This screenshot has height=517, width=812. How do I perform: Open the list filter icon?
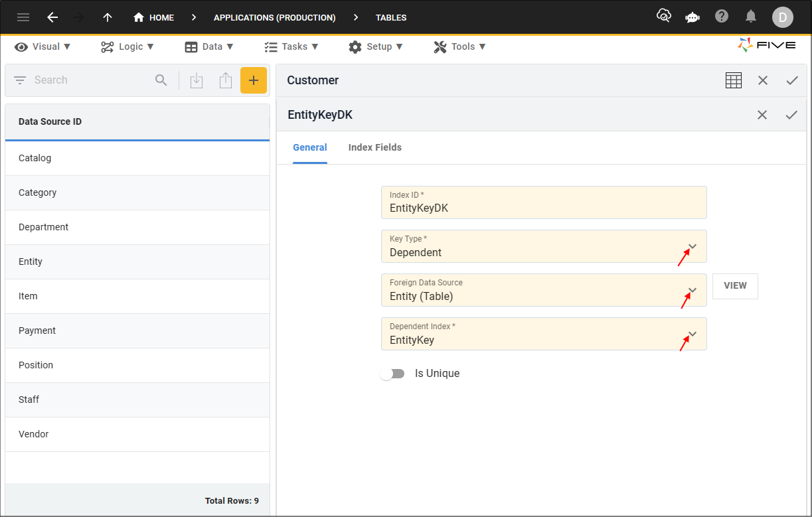(20, 80)
